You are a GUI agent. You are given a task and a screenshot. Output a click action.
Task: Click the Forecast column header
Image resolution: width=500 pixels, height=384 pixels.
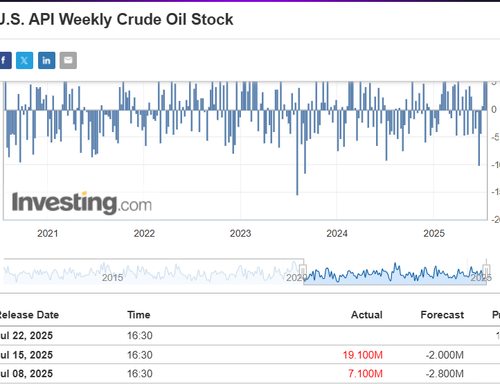(x=442, y=315)
